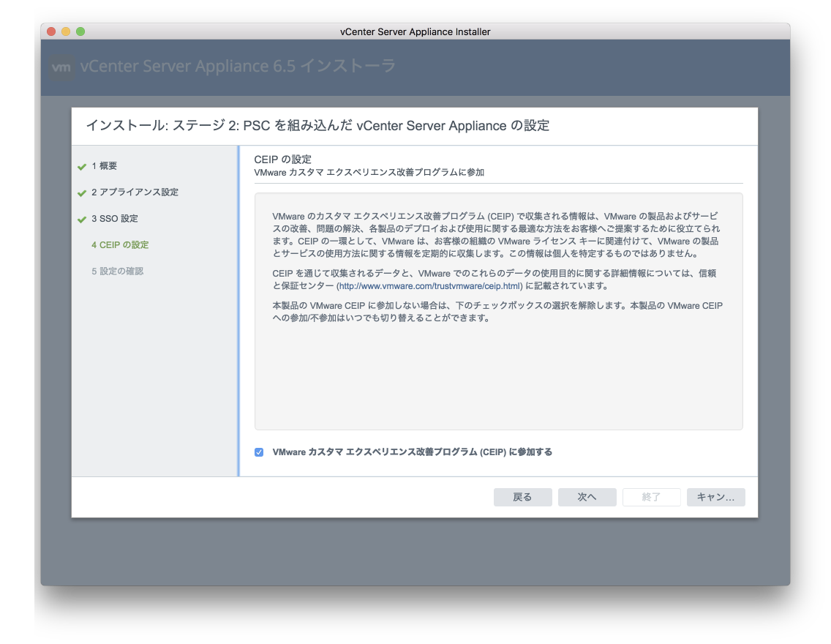The image size is (831, 644).
Task: Cancel the installer with キャン… button
Action: 715,498
